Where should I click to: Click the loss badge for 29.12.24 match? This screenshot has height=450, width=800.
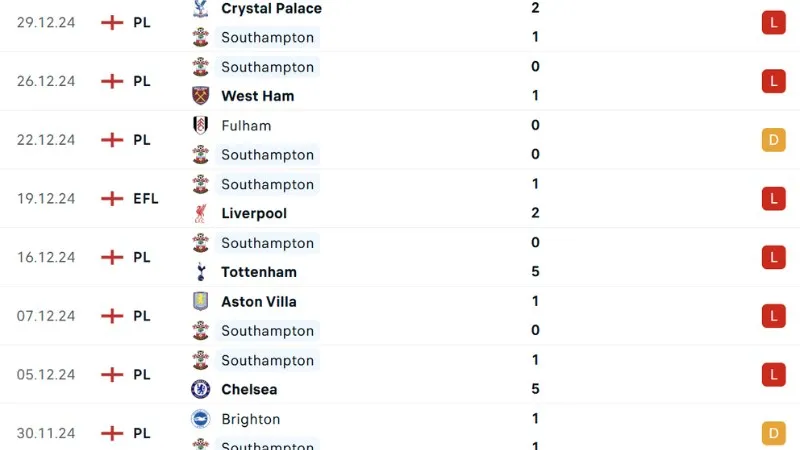(773, 22)
